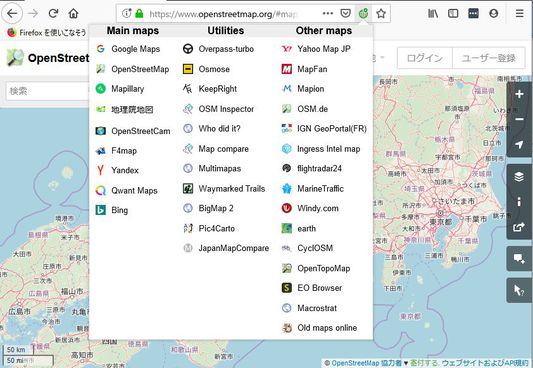
Task: Reload the page with the refresh icon
Action: click(x=53, y=14)
